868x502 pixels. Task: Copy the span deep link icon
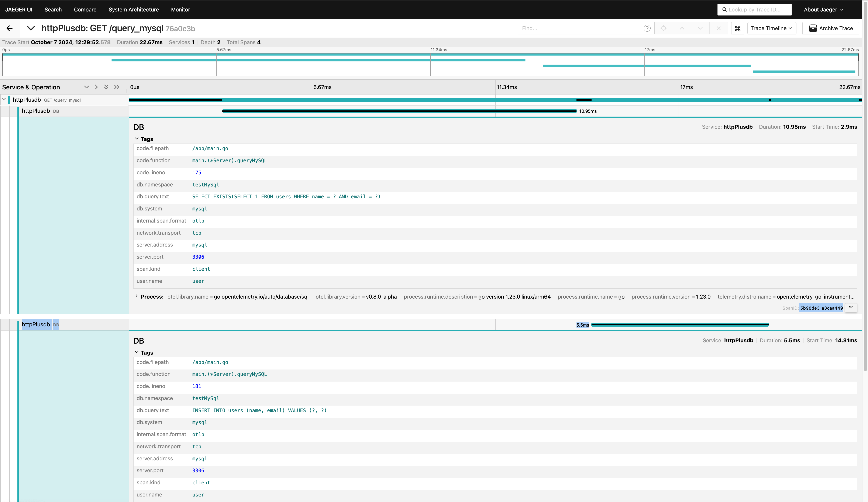pos(851,307)
